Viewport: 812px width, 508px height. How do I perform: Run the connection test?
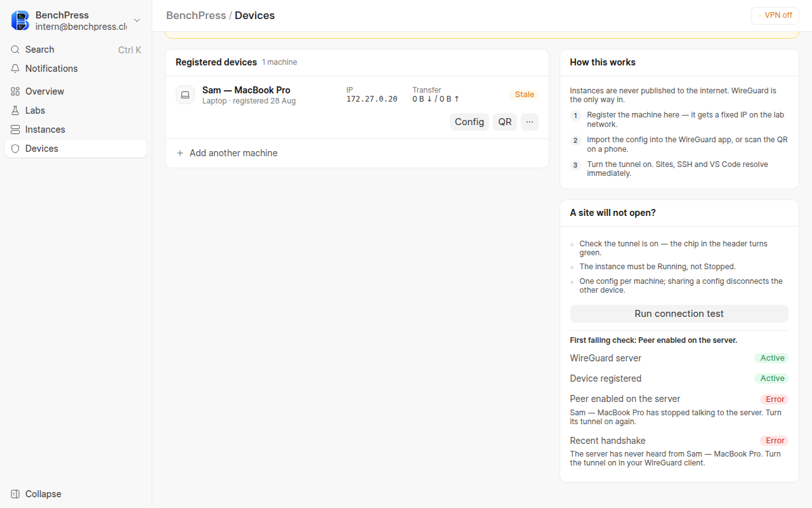tap(679, 314)
